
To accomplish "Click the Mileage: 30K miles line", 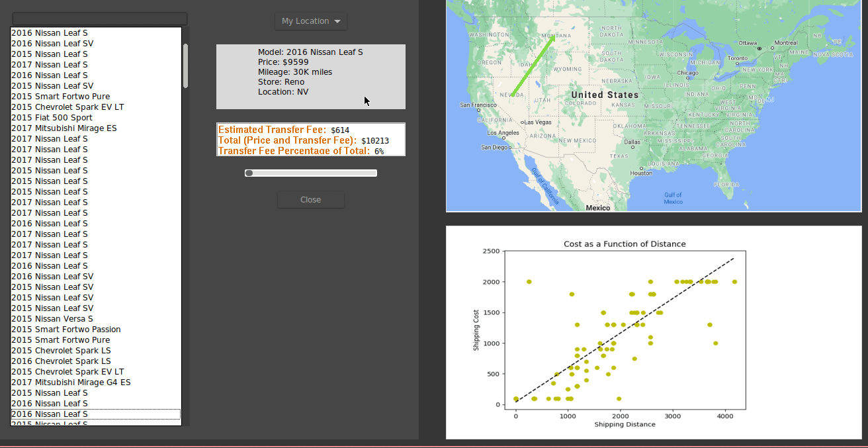I will click(295, 71).
